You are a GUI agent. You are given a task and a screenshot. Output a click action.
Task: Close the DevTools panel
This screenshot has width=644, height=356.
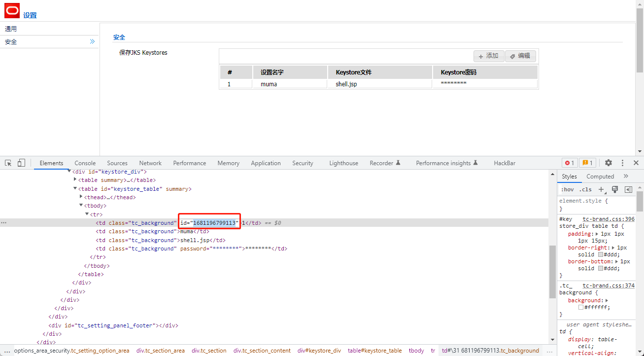(636, 163)
